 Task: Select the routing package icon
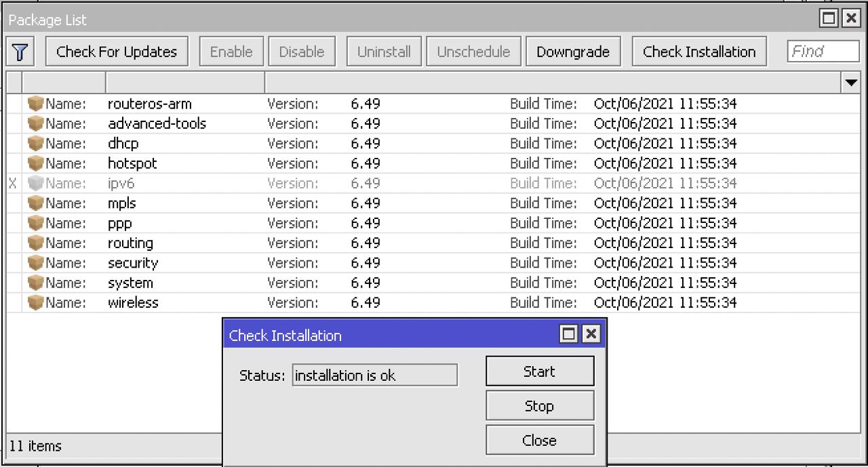(x=35, y=243)
